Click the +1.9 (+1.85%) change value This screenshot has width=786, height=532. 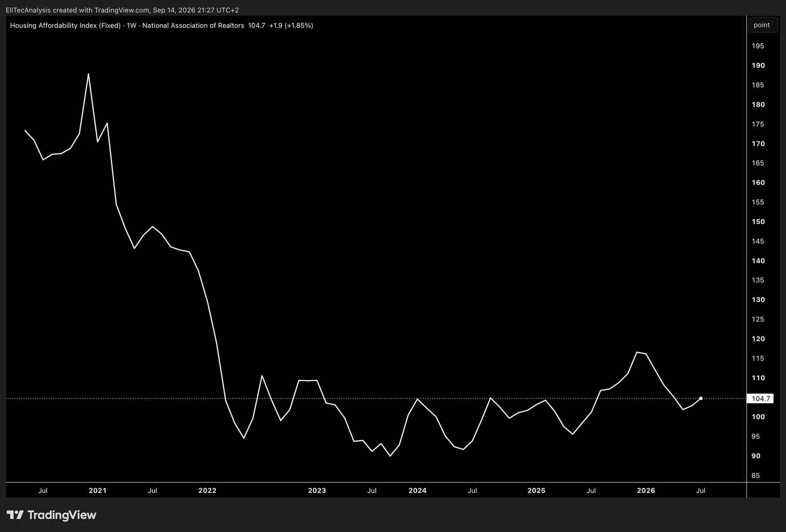click(291, 26)
